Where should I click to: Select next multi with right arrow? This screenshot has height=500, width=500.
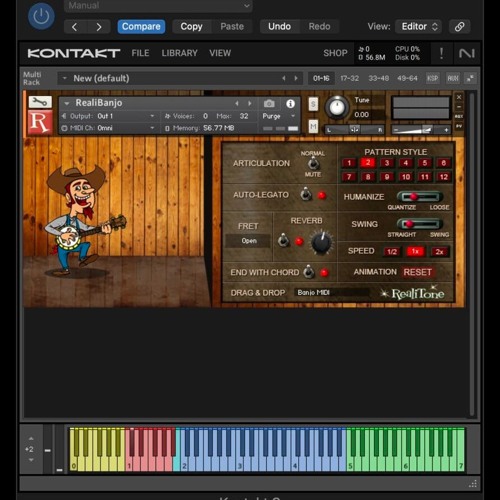(x=296, y=78)
